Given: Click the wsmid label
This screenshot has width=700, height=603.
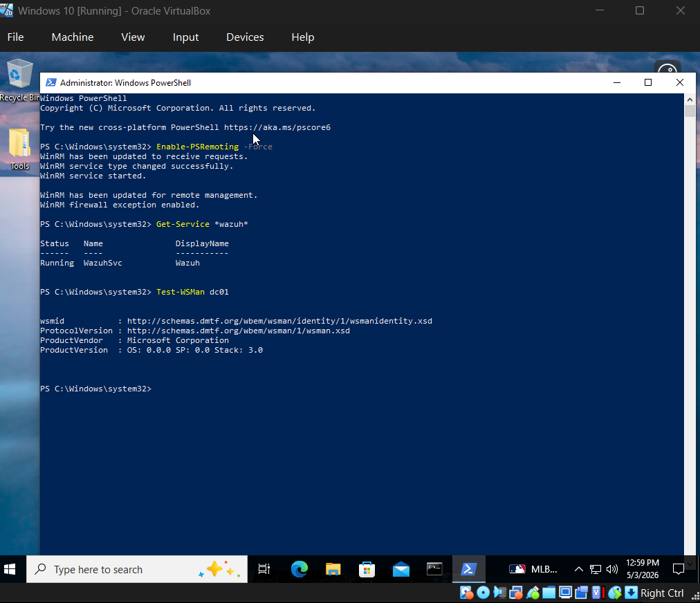Looking at the screenshot, I should (53, 321).
